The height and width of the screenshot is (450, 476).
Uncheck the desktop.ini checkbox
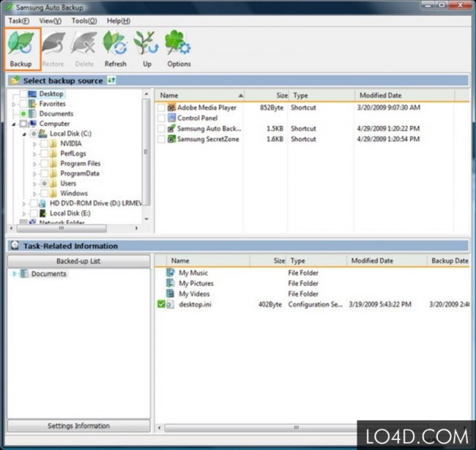(161, 304)
